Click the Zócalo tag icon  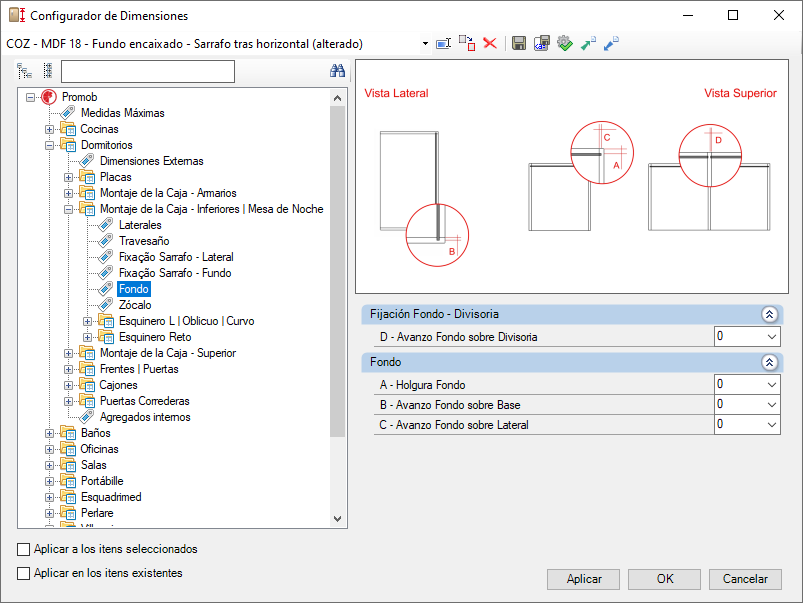(105, 305)
